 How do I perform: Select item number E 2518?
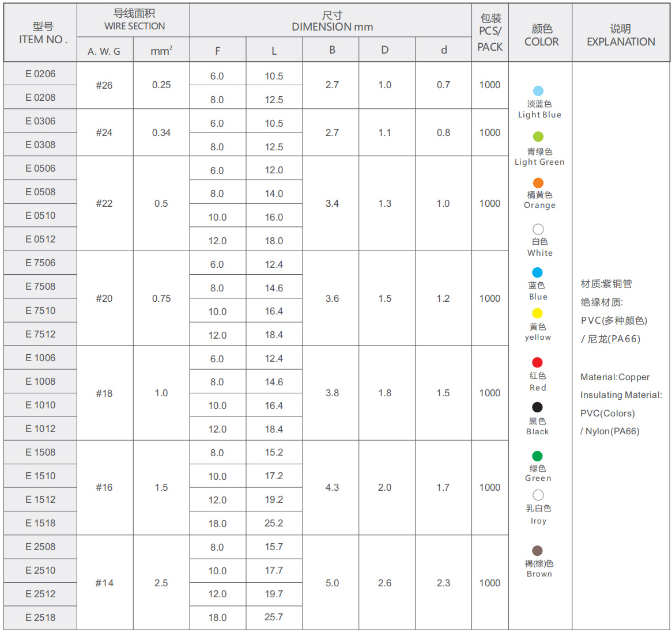40,617
